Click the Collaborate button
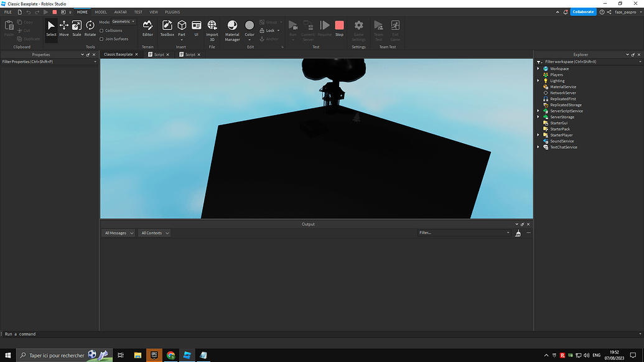 pyautogui.click(x=582, y=11)
